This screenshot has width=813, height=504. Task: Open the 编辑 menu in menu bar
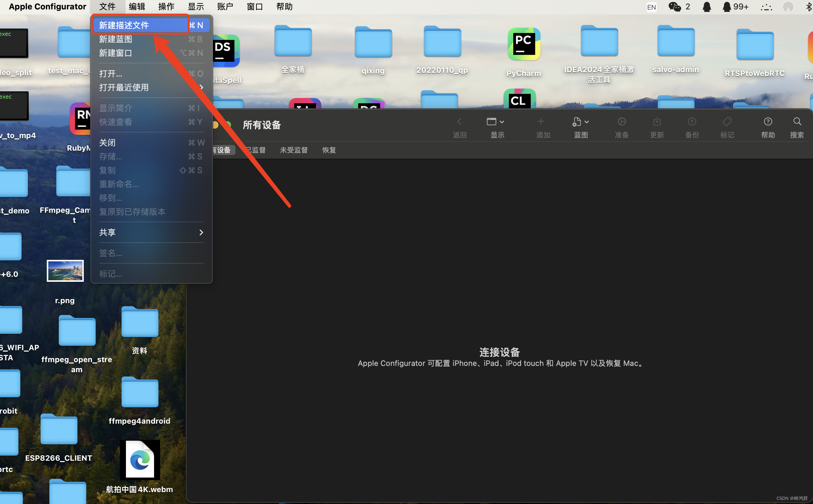click(137, 7)
